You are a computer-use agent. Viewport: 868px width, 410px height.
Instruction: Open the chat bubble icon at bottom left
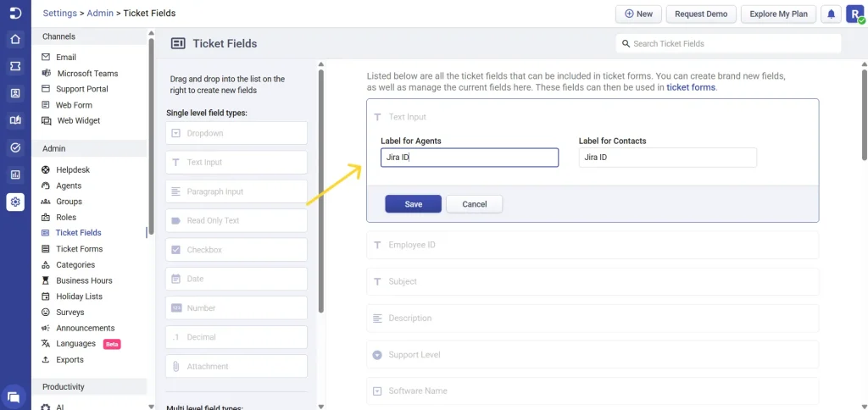coord(14,396)
